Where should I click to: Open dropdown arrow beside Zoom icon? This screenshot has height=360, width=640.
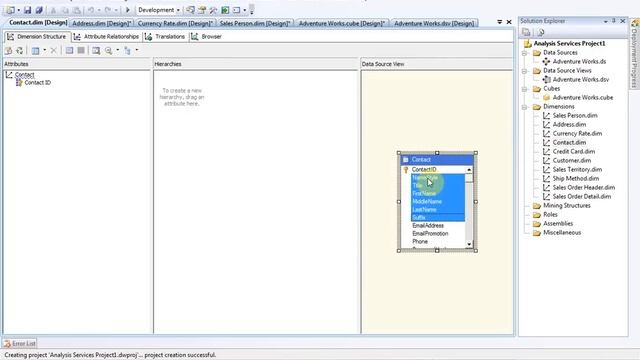tap(118, 50)
